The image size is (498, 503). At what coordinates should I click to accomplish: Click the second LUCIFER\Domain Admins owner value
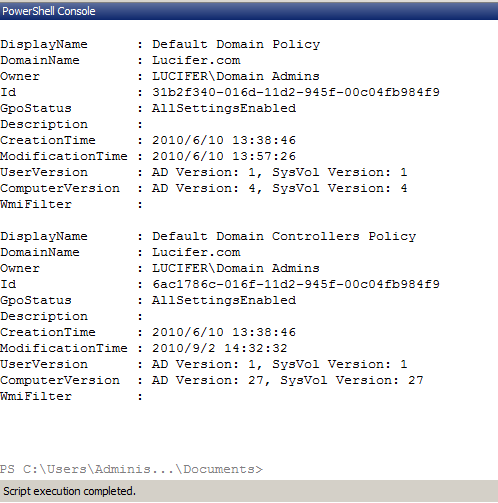tap(236, 268)
